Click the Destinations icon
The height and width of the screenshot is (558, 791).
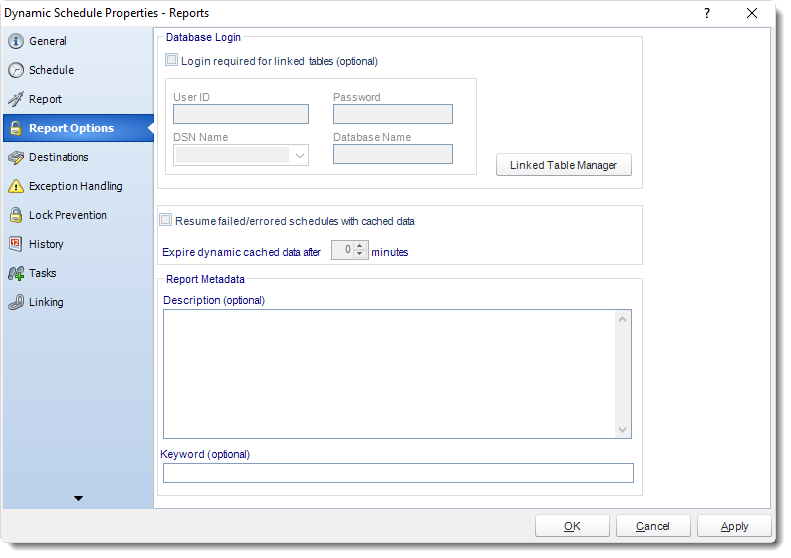16,157
